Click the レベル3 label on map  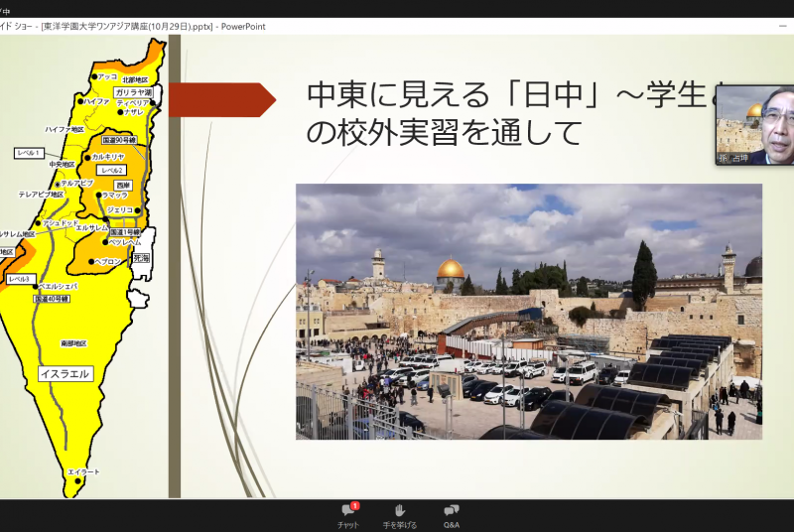coord(21,279)
